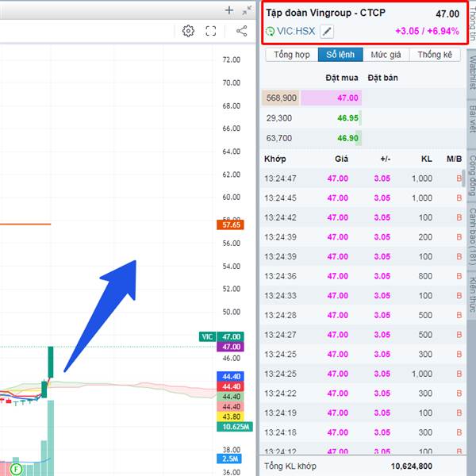
Task: Grab trade list vertical scrollbar thumb
Action: click(463, 178)
